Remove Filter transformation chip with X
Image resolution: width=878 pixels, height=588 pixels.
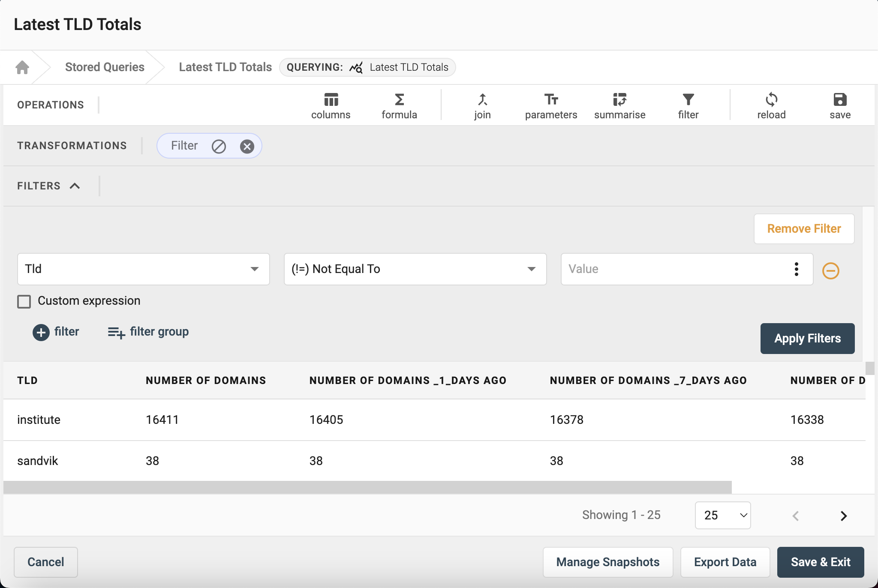(247, 147)
